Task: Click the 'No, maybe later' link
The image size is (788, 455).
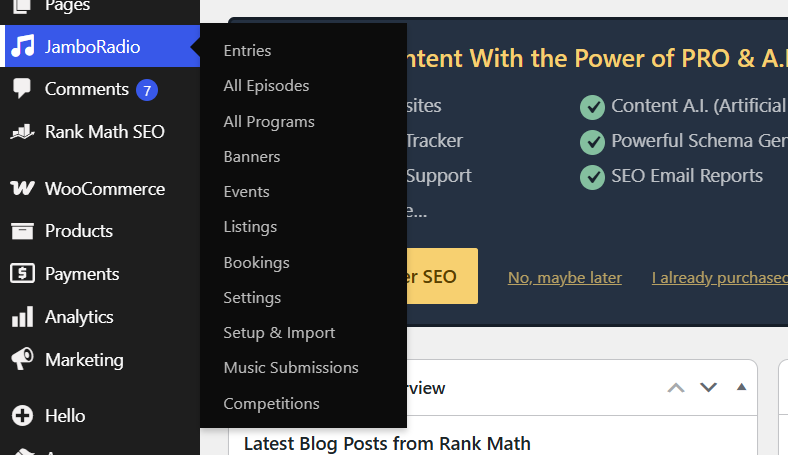Action: [564, 278]
